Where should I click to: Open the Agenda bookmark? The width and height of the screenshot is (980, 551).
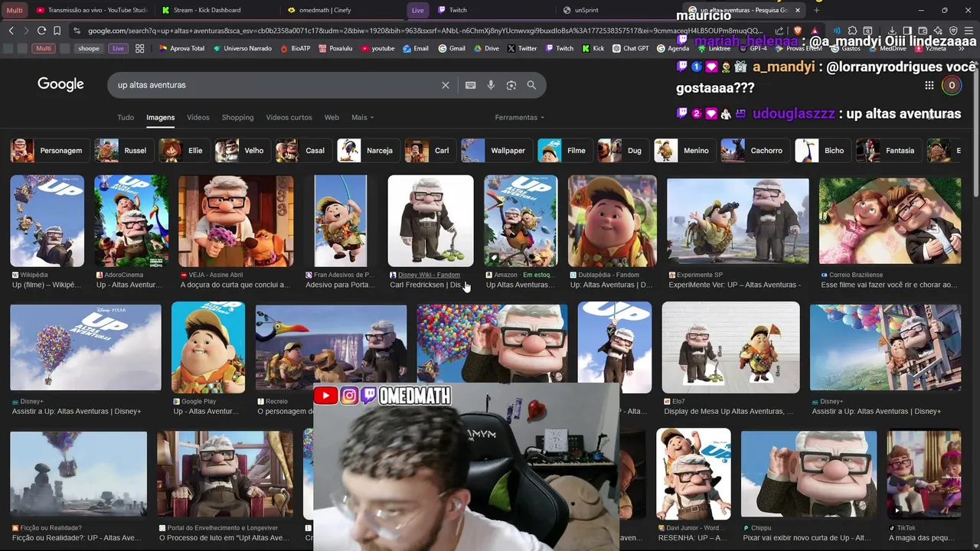pos(672,48)
